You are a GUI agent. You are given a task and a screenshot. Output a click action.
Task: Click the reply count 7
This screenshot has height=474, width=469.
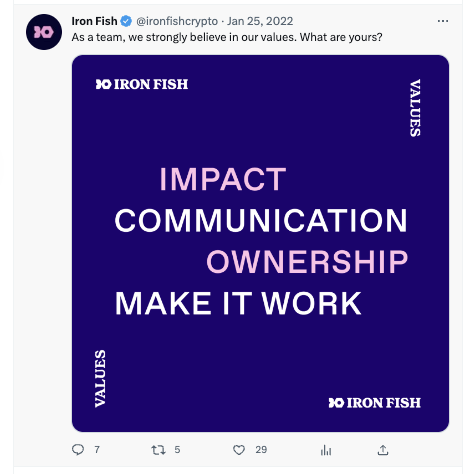click(97, 450)
